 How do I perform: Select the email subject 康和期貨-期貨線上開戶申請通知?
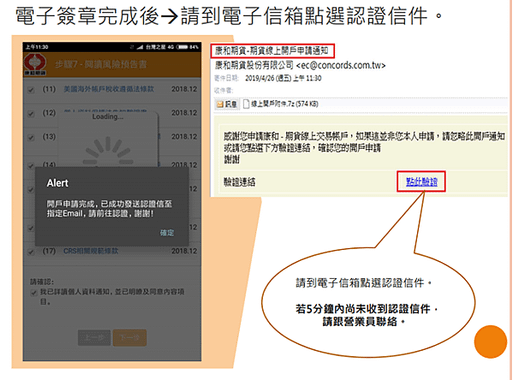click(272, 51)
